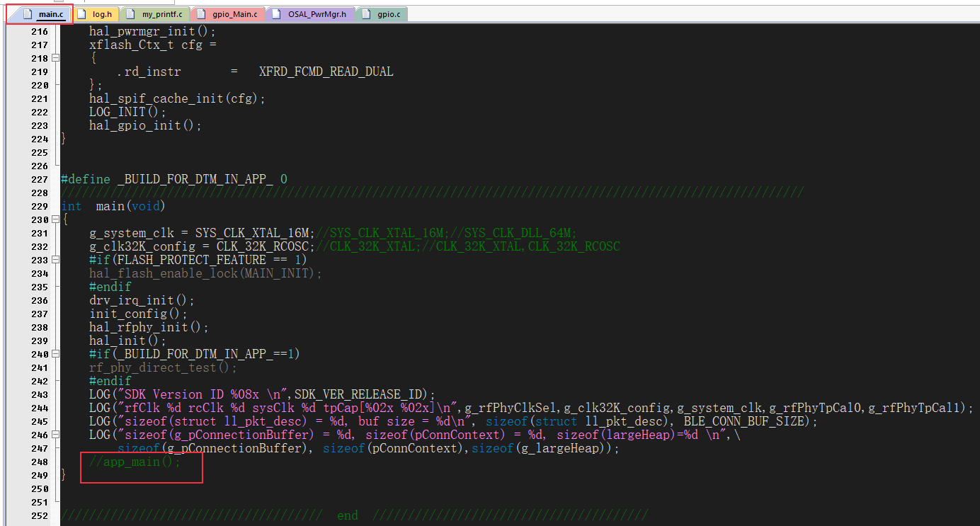Switch to the my_printf.c tab
The width and height of the screenshot is (980, 526).
pyautogui.click(x=155, y=13)
